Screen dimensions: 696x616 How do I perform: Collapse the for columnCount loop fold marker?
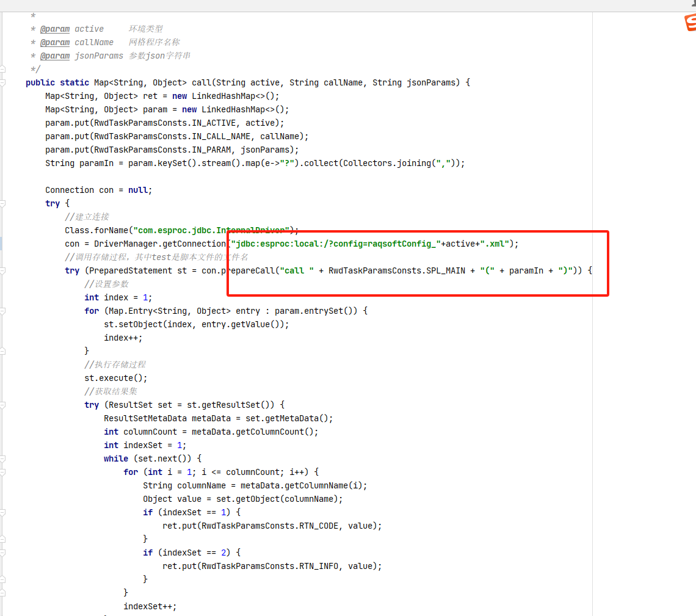pyautogui.click(x=3, y=472)
